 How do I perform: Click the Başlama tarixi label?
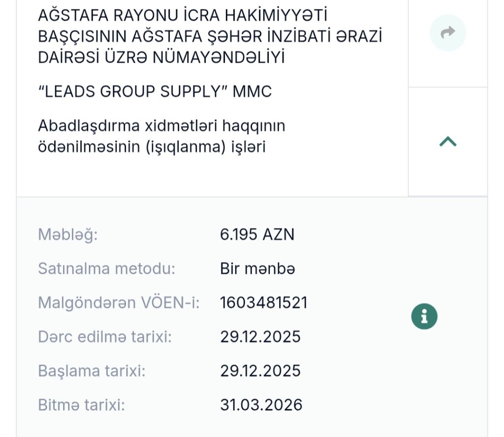(x=92, y=371)
